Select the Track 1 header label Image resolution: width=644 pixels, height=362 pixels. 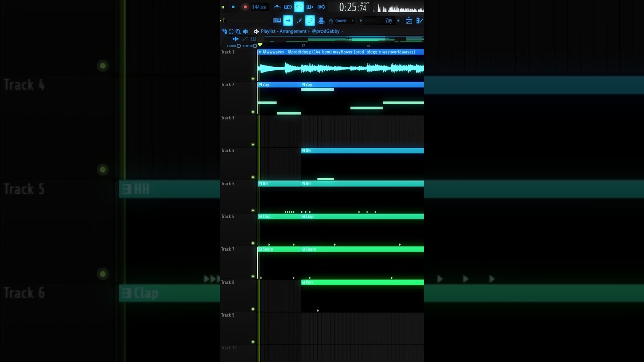[228, 52]
